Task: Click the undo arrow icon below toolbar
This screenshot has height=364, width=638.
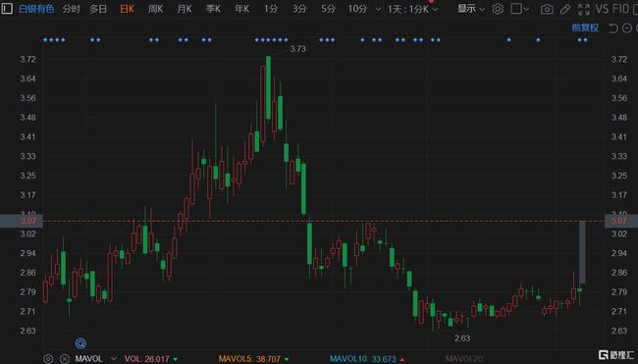Action: tap(612, 28)
